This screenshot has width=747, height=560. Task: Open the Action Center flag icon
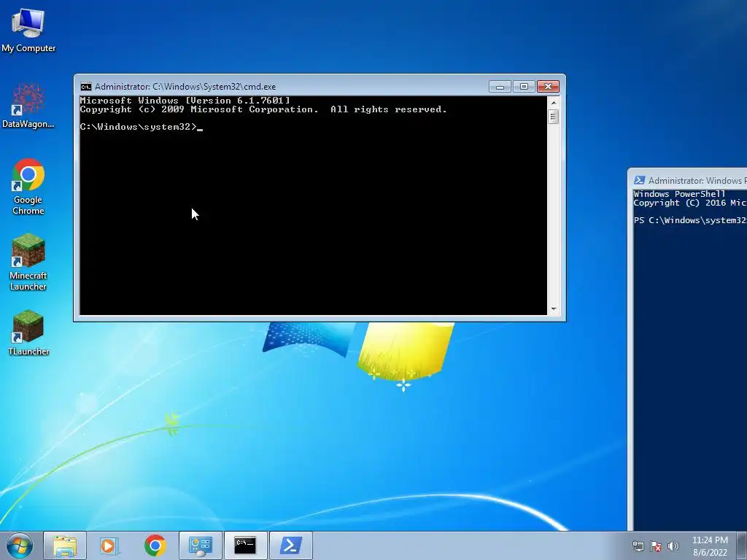pyautogui.click(x=656, y=546)
